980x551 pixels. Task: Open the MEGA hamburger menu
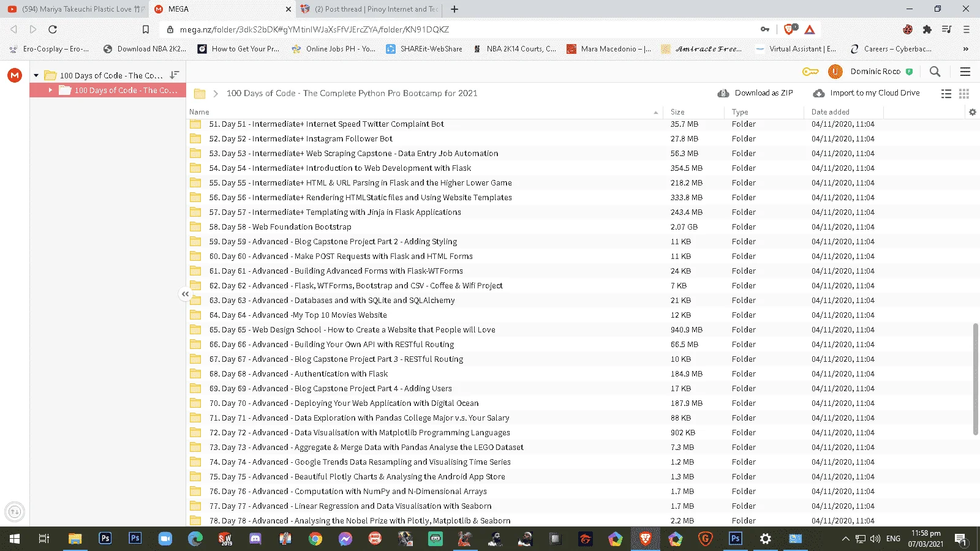tap(965, 72)
